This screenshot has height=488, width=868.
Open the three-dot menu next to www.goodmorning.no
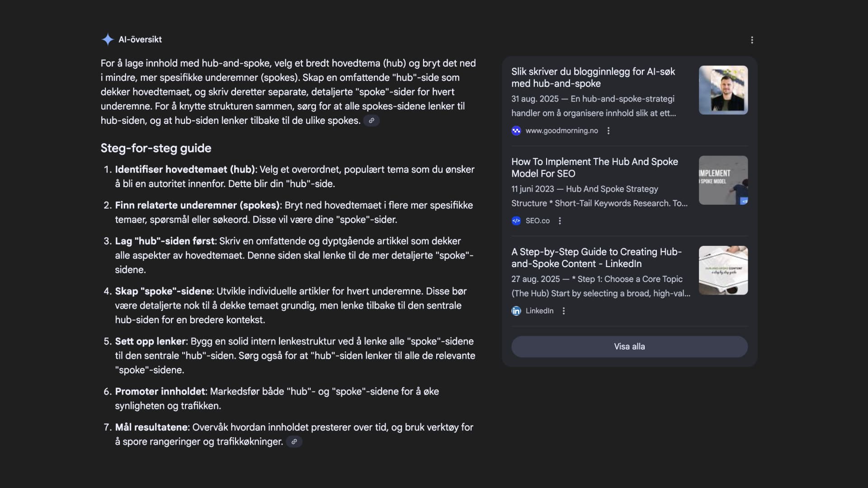tap(609, 131)
